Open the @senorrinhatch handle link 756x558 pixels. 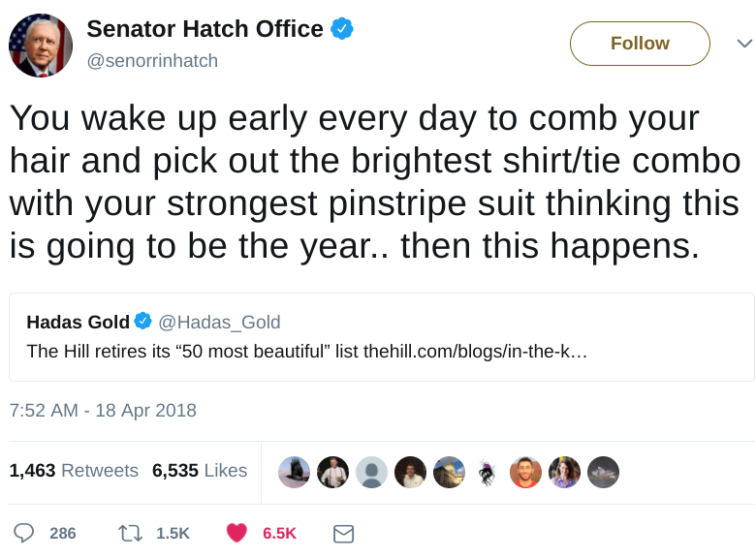tap(152, 61)
